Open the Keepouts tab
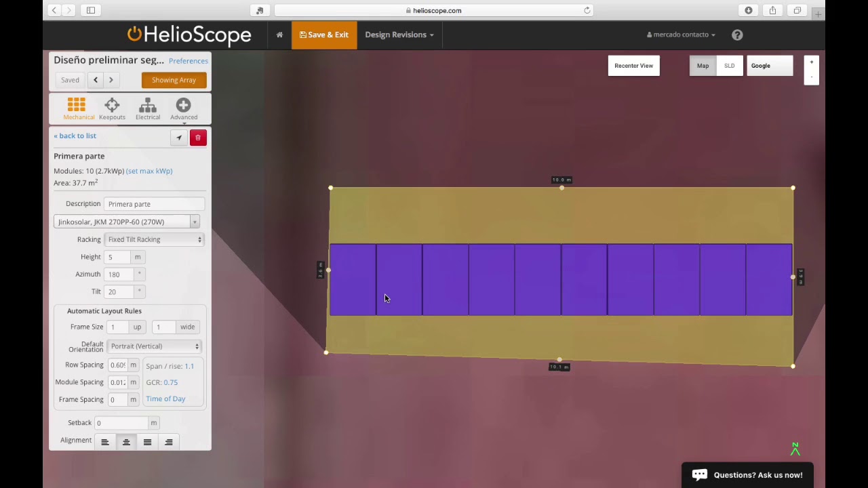Image resolution: width=868 pixels, height=488 pixels. 112,109
